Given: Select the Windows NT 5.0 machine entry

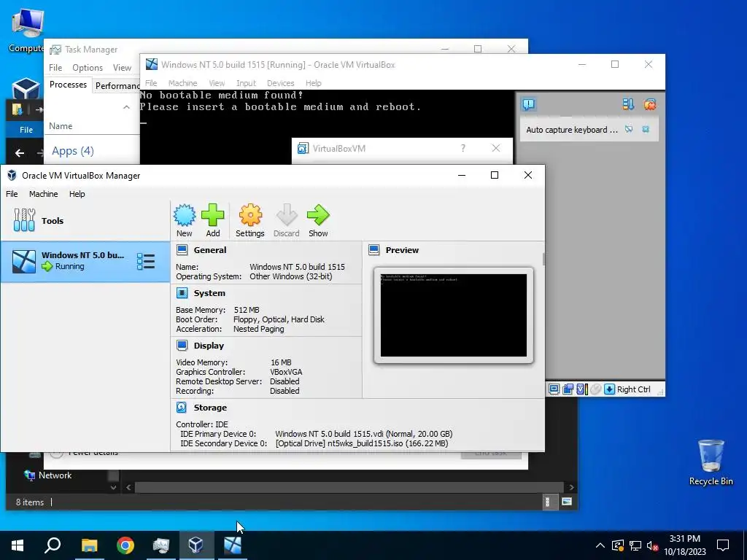Looking at the screenshot, I should pos(85,262).
